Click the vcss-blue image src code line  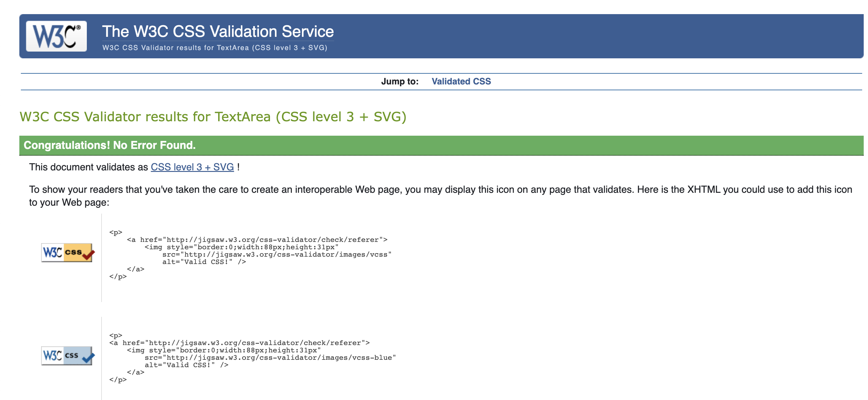point(270,358)
